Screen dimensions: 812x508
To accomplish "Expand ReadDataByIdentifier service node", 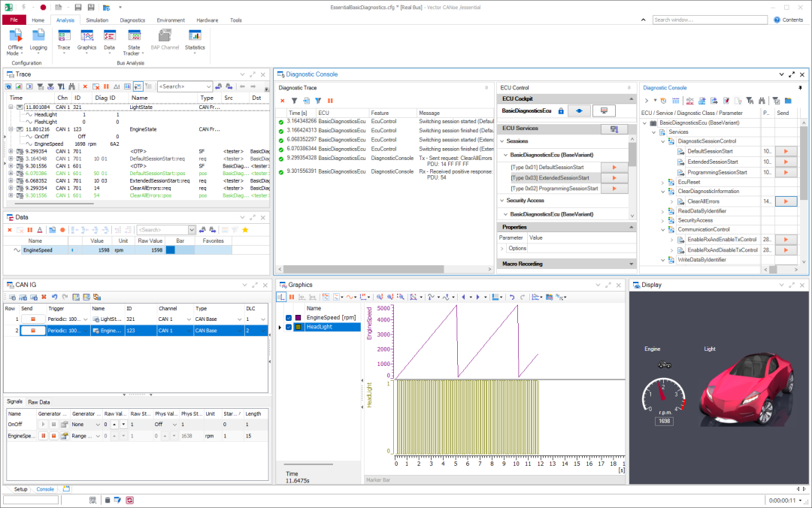I will (663, 211).
